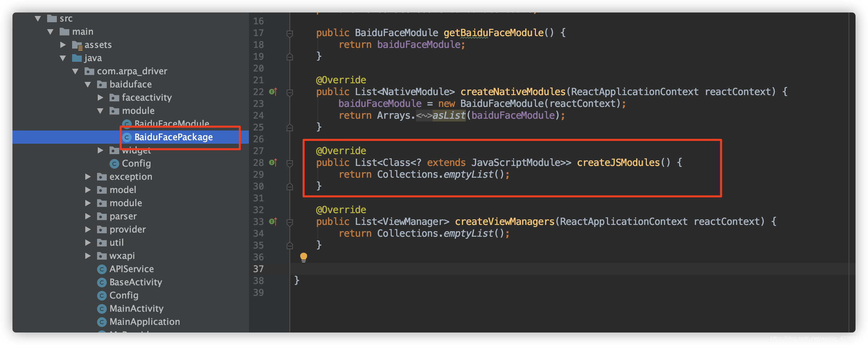The width and height of the screenshot is (868, 345).
Task: Click the override gutter icon on line 28
Action: [273, 162]
